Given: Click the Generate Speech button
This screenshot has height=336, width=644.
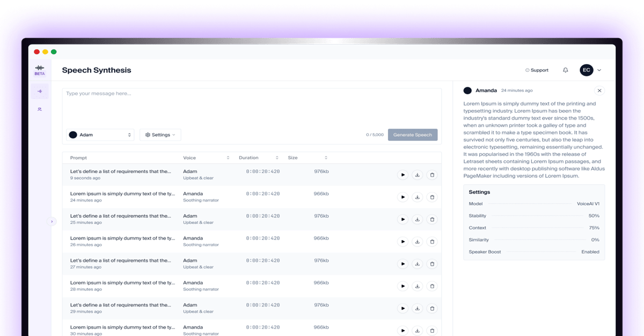Looking at the screenshot, I should 412,135.
